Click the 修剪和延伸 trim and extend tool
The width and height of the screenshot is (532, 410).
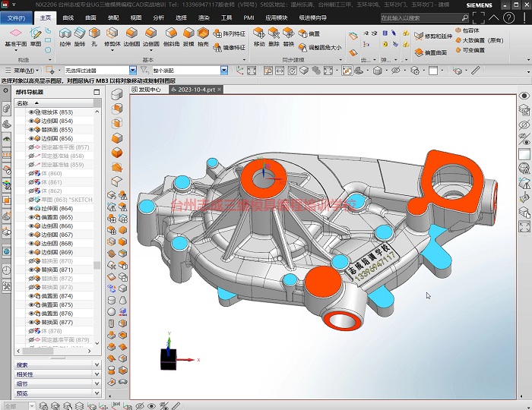coord(434,36)
